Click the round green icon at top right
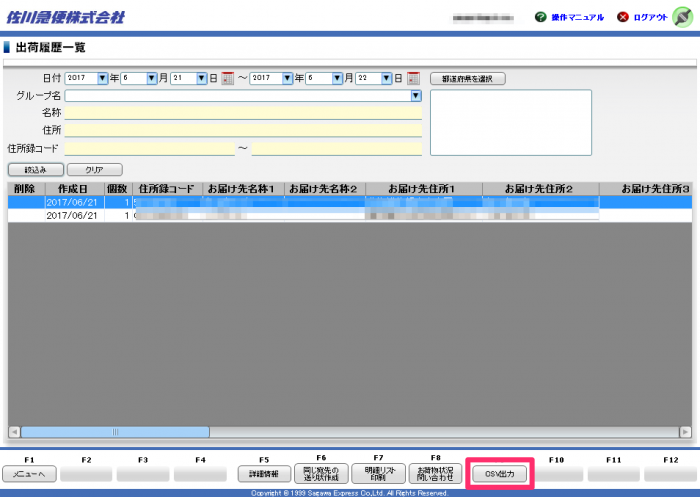This screenshot has height=497, width=700. (x=683, y=17)
